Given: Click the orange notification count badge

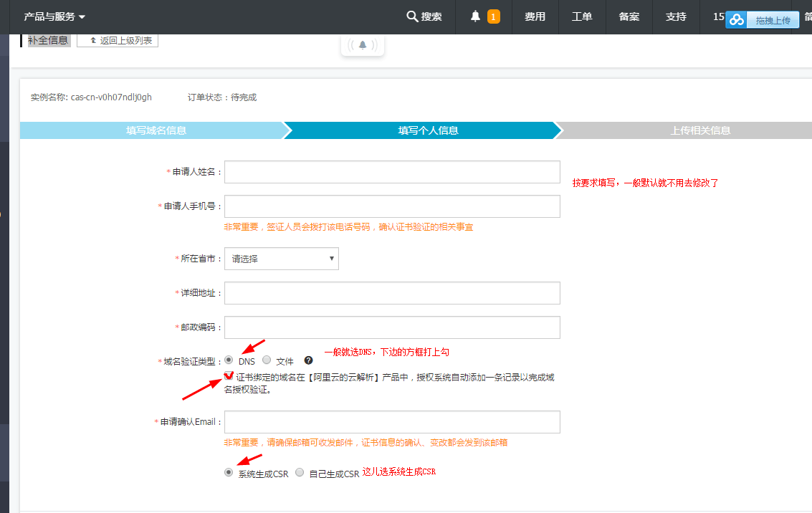Looking at the screenshot, I should click(494, 17).
